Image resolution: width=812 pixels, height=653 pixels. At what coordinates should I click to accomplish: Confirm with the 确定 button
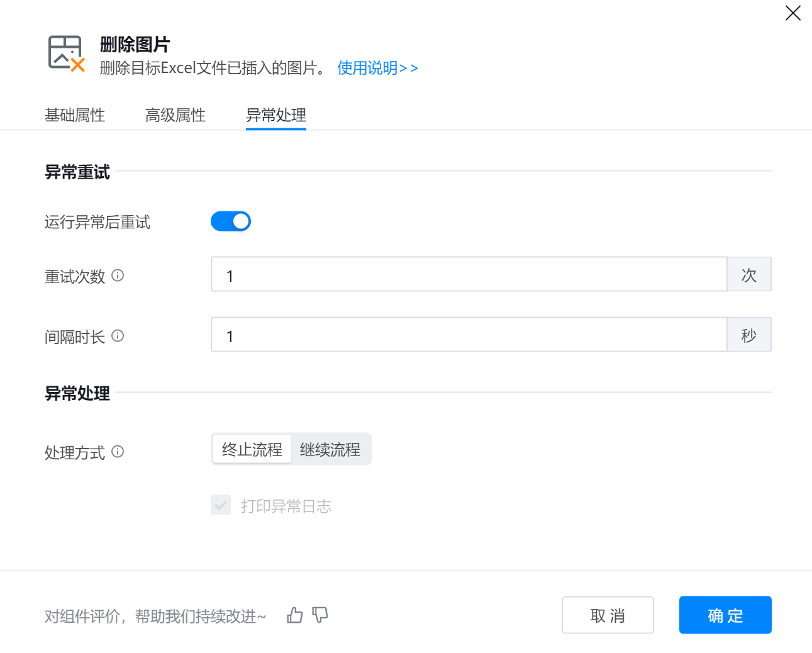tap(725, 615)
